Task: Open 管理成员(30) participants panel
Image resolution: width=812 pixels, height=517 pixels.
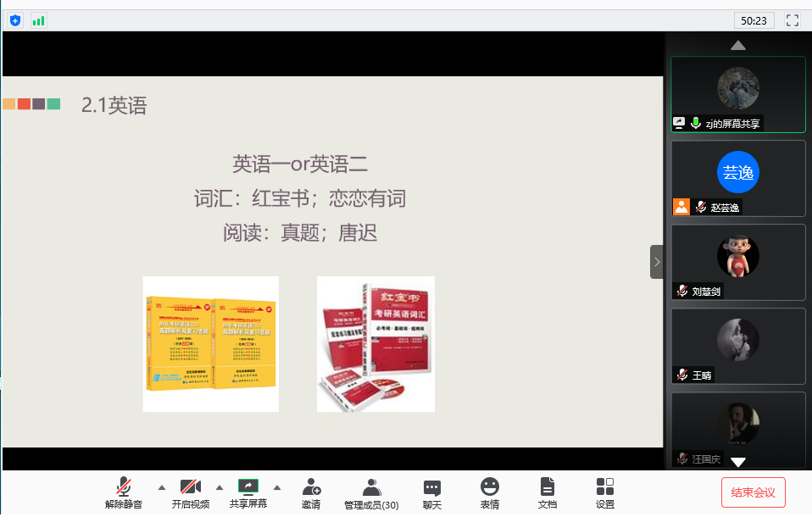Action: point(371,487)
